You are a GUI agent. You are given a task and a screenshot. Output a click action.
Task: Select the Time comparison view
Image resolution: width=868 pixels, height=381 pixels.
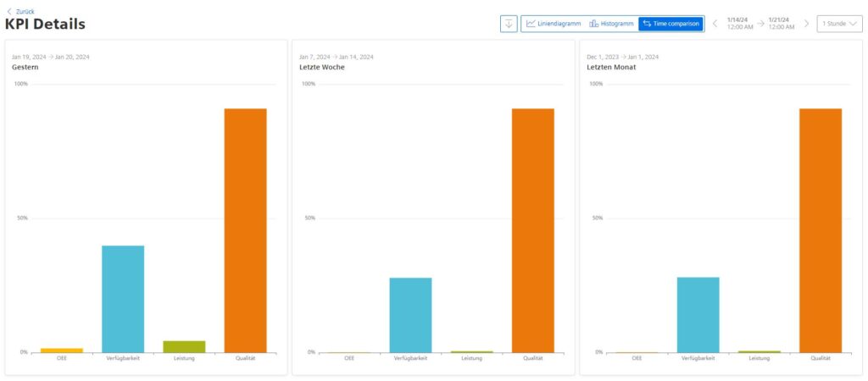(670, 24)
